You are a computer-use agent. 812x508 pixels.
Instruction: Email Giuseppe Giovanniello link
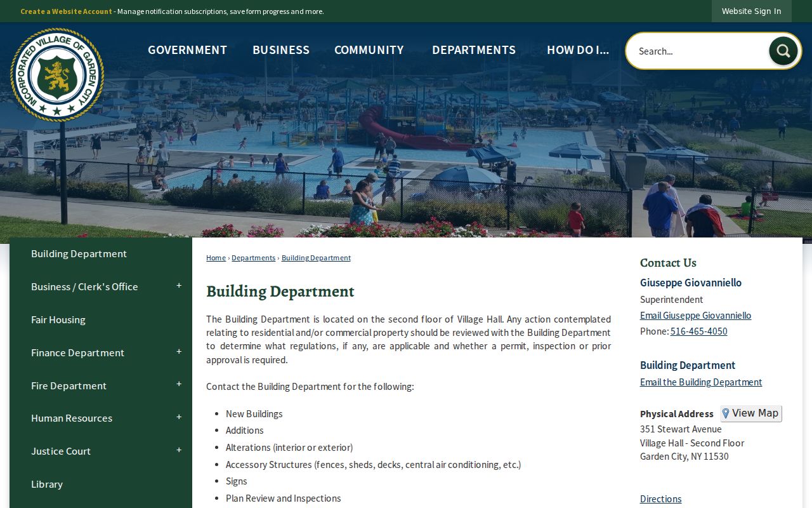[x=695, y=316]
